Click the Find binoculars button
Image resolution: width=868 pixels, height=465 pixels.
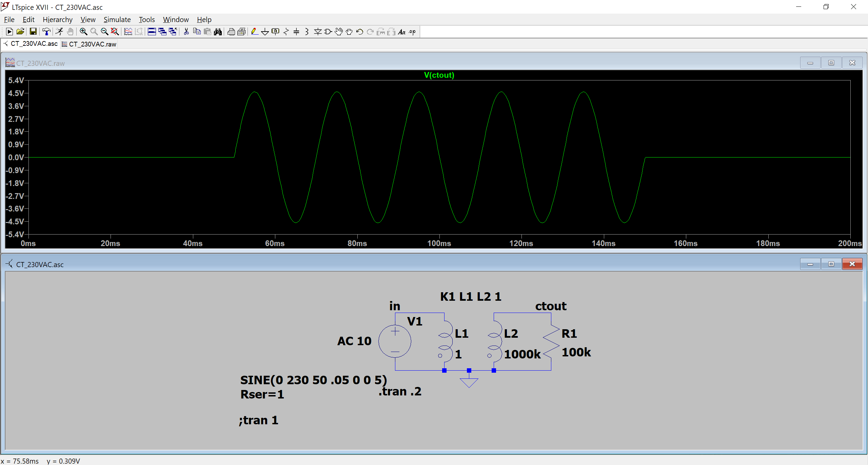coord(218,32)
